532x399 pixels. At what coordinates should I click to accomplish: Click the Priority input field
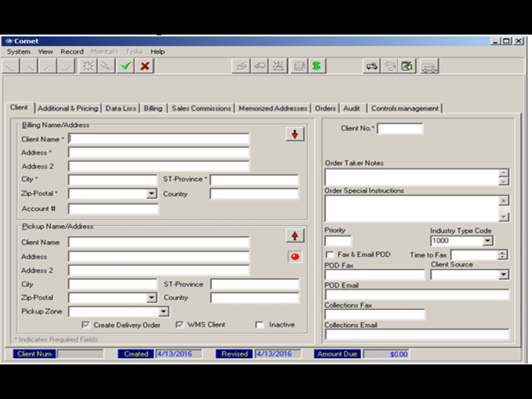pyautogui.click(x=338, y=241)
